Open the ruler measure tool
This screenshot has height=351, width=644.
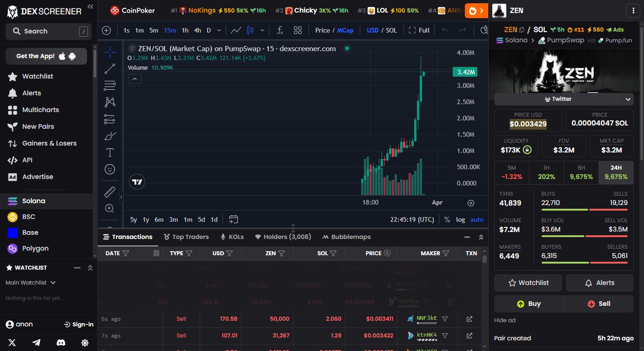point(110,192)
